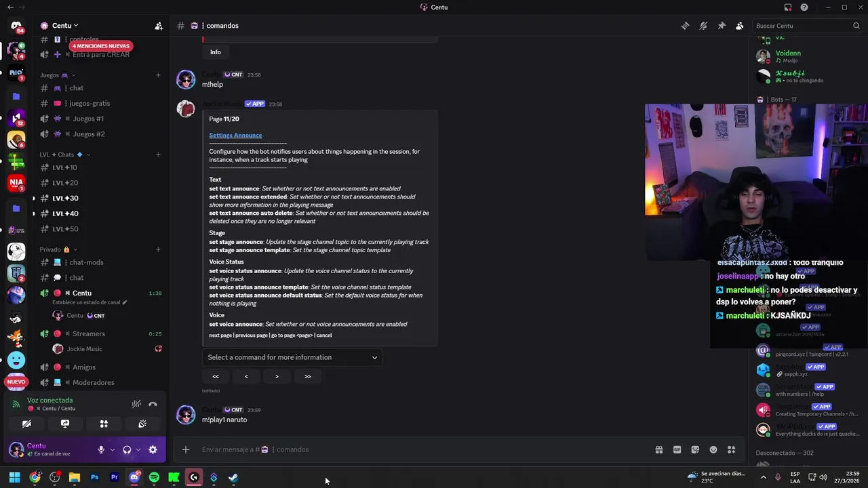
Task: Click the plus attach button in message bar
Action: pyautogui.click(x=186, y=449)
